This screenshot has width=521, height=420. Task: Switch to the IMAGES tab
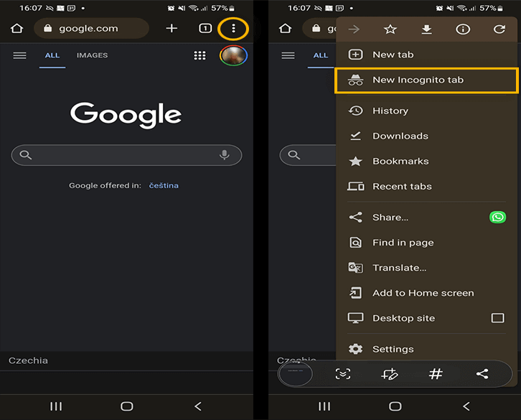(x=92, y=55)
